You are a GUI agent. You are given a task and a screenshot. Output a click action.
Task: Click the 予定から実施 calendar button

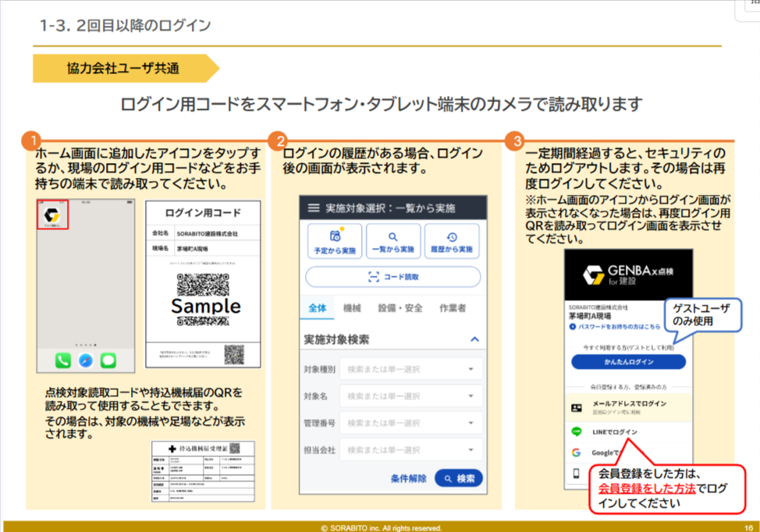coord(335,241)
